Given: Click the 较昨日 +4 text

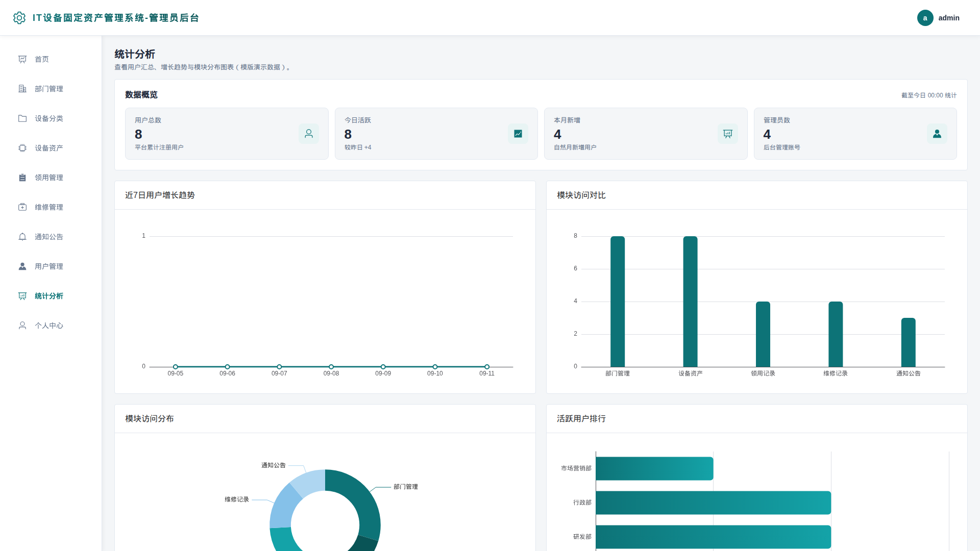Looking at the screenshot, I should [x=358, y=147].
